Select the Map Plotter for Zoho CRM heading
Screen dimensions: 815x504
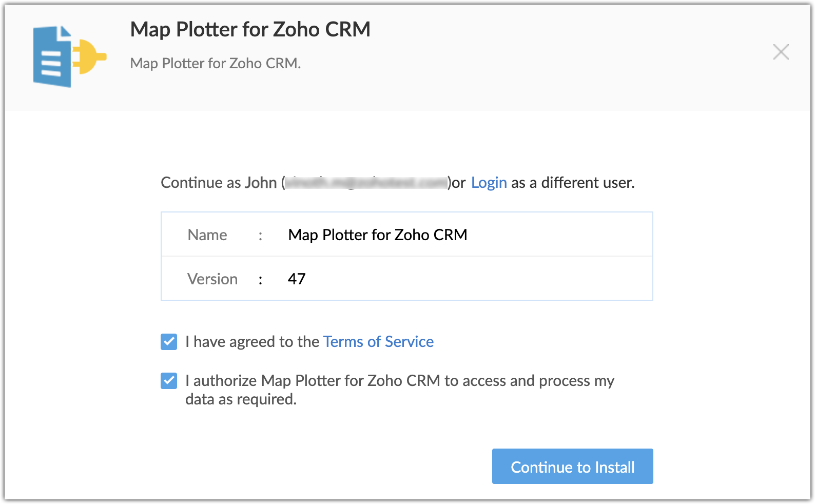pos(250,29)
